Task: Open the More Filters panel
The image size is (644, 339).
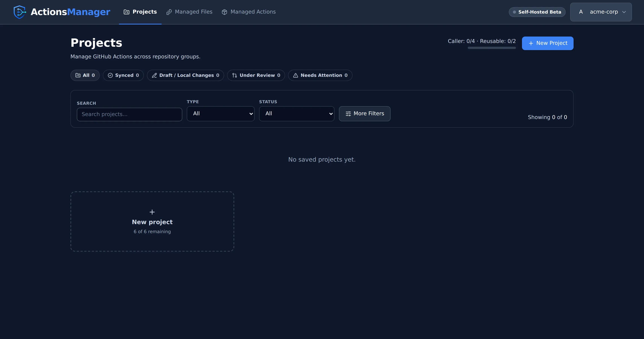Action: tap(365, 114)
